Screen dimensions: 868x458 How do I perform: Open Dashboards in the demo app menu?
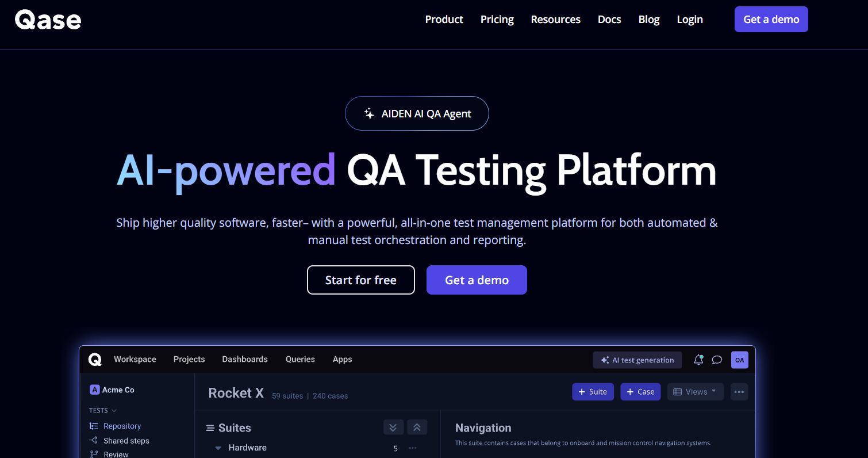pyautogui.click(x=245, y=359)
